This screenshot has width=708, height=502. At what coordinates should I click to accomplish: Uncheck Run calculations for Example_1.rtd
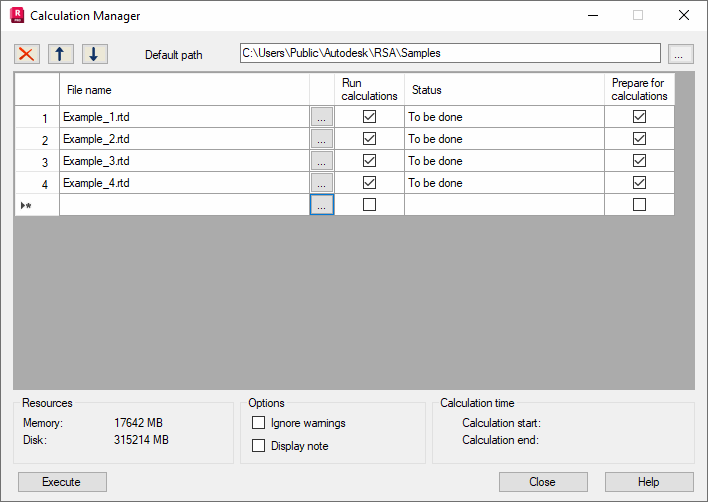click(x=369, y=116)
